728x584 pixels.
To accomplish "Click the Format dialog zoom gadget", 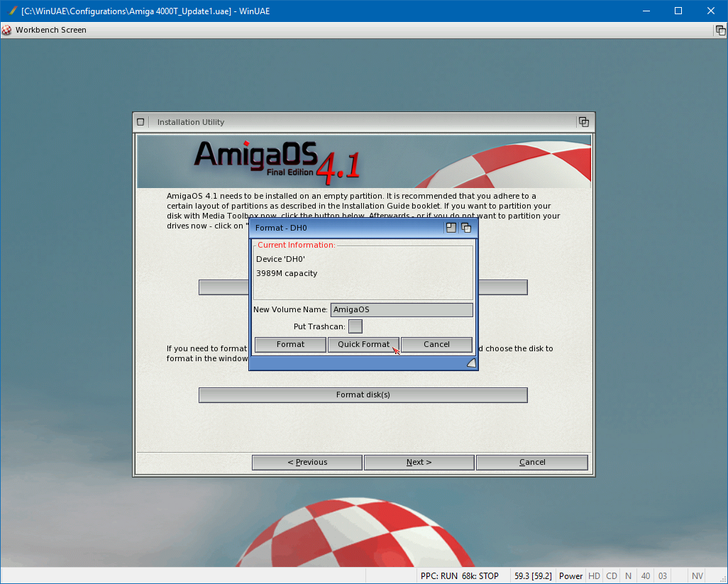I will (x=451, y=228).
